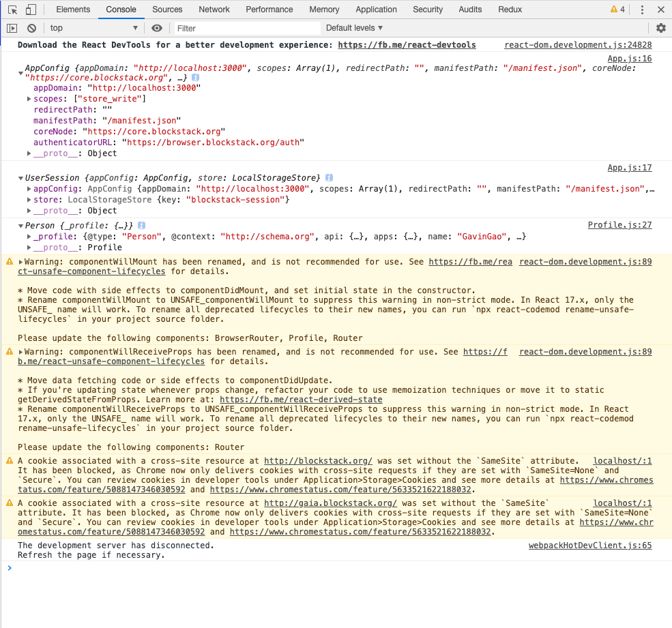Open console settings gear icon

pos(661,28)
